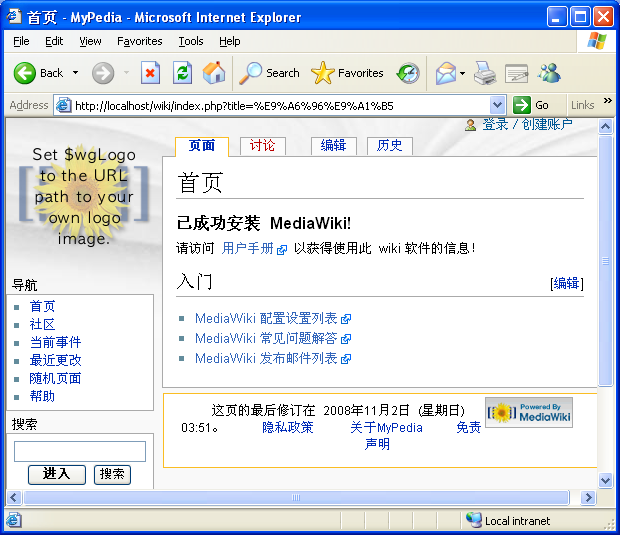Click the Address bar URL text
The image size is (620, 535).
(x=234, y=106)
